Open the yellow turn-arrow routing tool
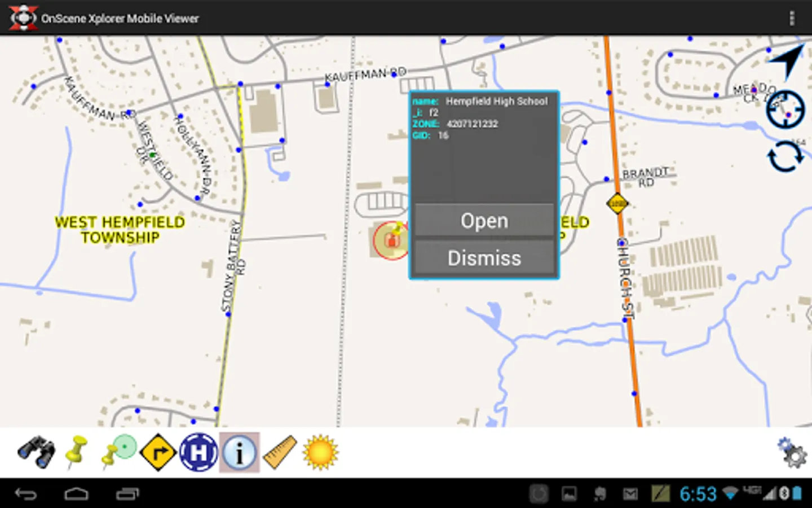This screenshot has height=508, width=812. tap(158, 452)
